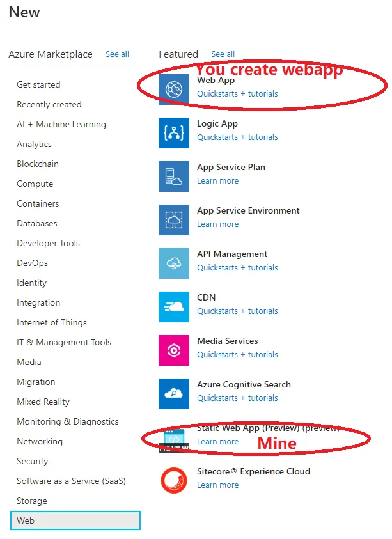Click the Static Web App preview icon
Screen dimensions: 392x539
(x=174, y=438)
